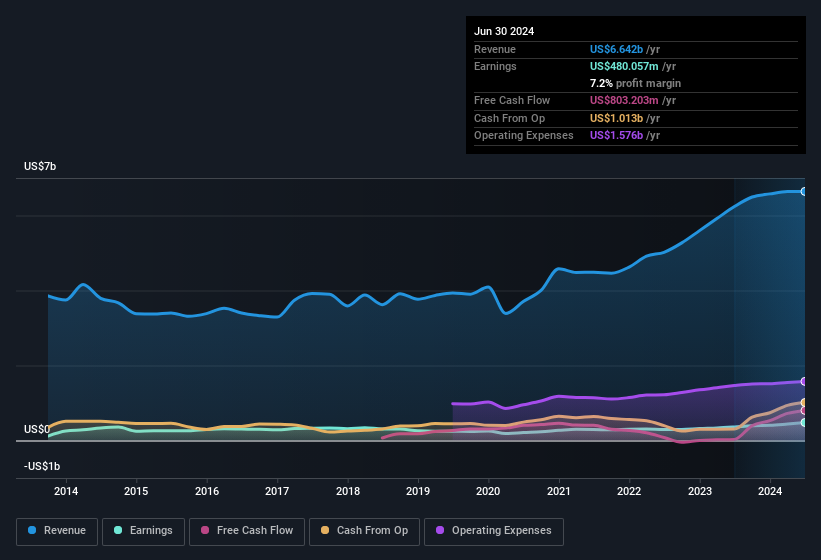Click the -US$1b y-axis label
The height and width of the screenshot is (560, 821).
coord(42,466)
